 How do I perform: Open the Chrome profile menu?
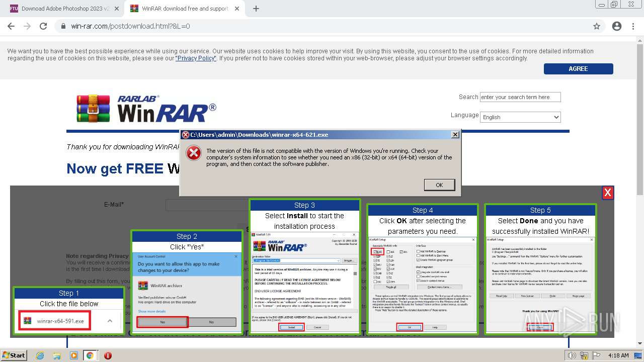coord(617,26)
